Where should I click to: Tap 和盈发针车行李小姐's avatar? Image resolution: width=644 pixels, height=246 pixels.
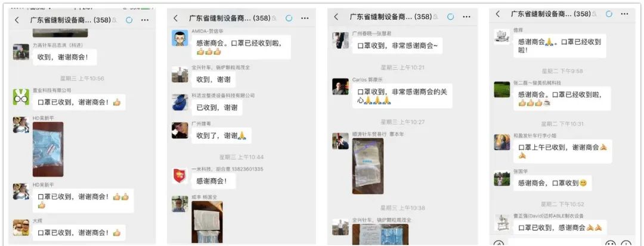501,142
